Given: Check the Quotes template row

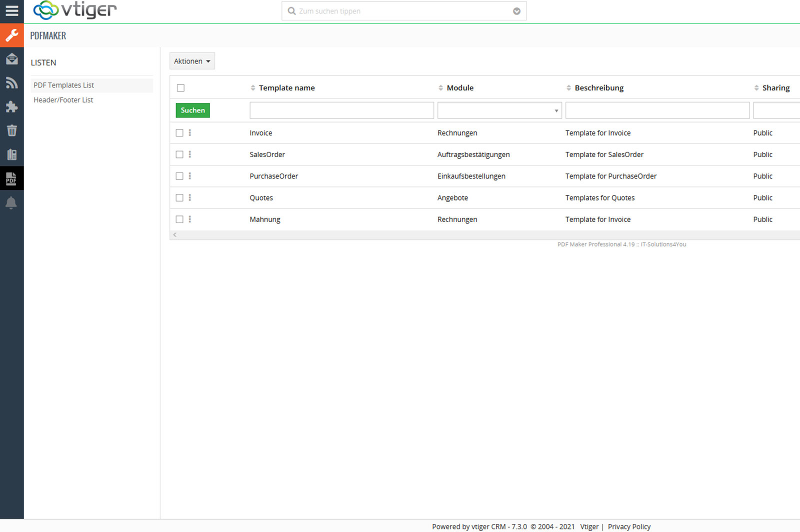Looking at the screenshot, I should coord(179,197).
